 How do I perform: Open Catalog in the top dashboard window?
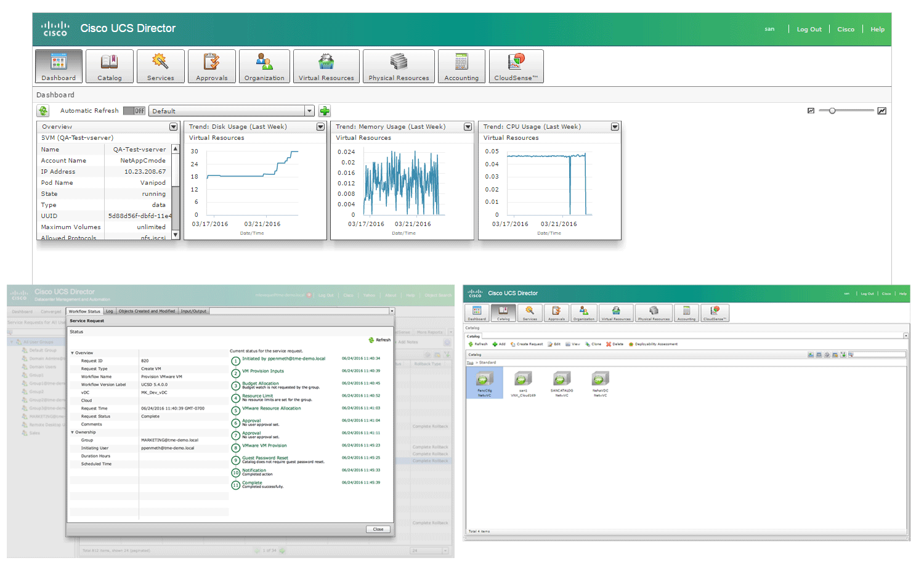110,66
